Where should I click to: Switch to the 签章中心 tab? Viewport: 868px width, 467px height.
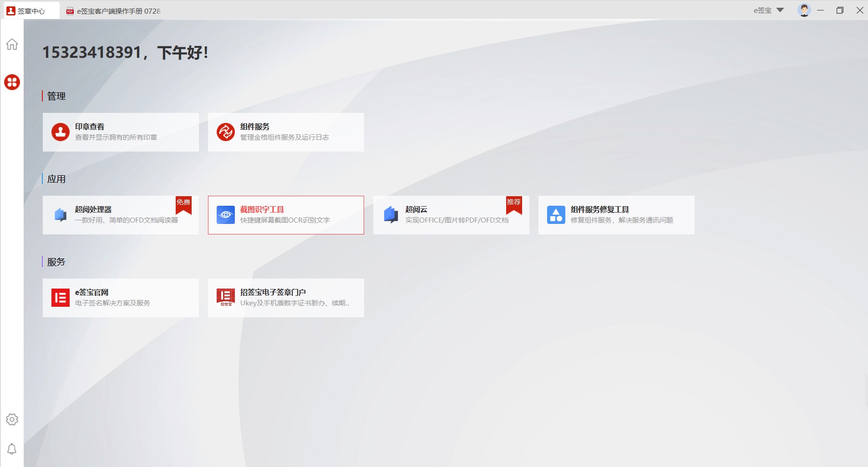click(x=31, y=11)
